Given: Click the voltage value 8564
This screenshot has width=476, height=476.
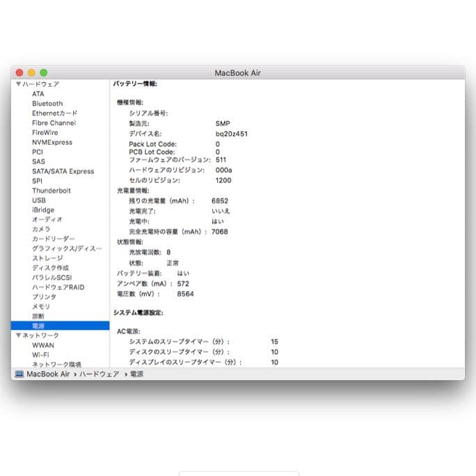Looking at the screenshot, I should 185,294.
